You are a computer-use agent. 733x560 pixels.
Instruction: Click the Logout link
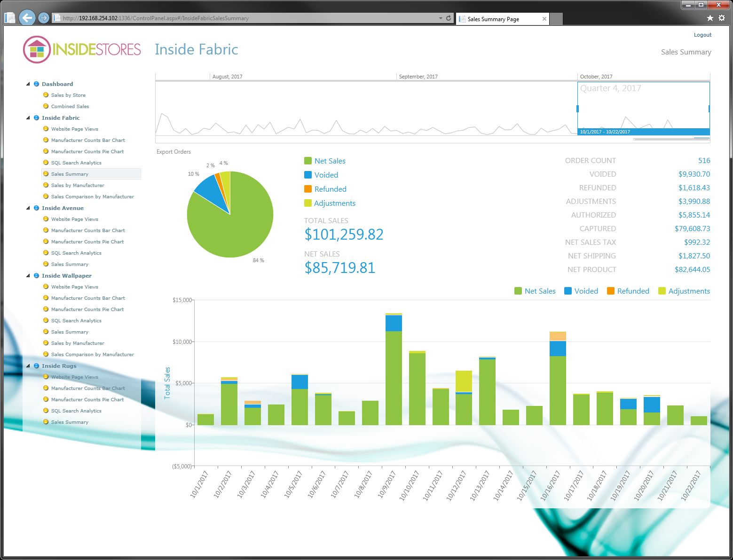pos(702,35)
